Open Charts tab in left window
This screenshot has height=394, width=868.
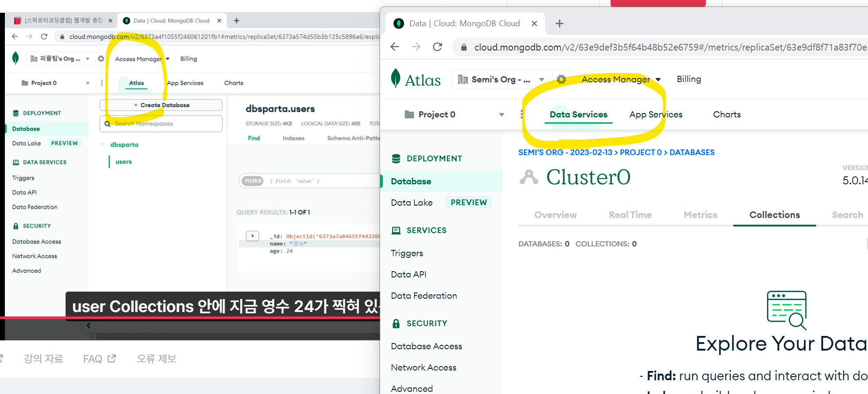pyautogui.click(x=234, y=83)
